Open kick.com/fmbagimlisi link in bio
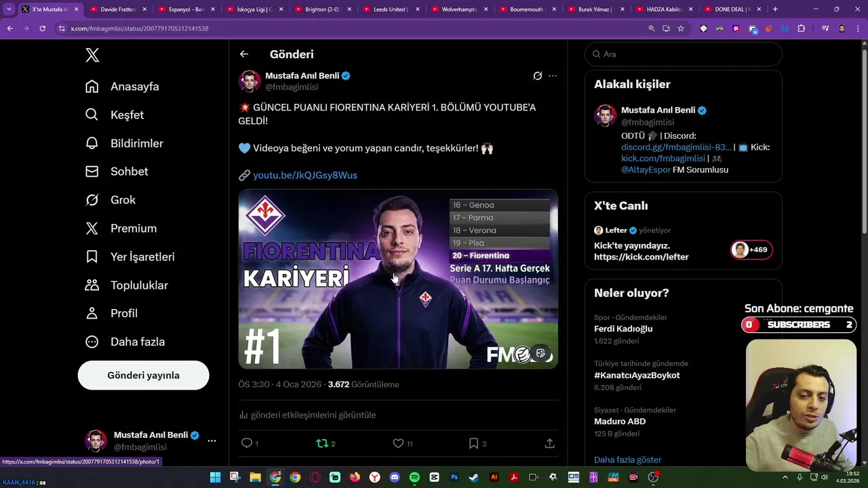 [x=663, y=159]
